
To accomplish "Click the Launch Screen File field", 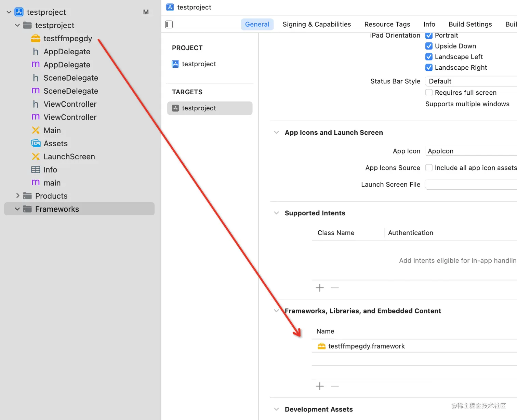I will pos(470,185).
